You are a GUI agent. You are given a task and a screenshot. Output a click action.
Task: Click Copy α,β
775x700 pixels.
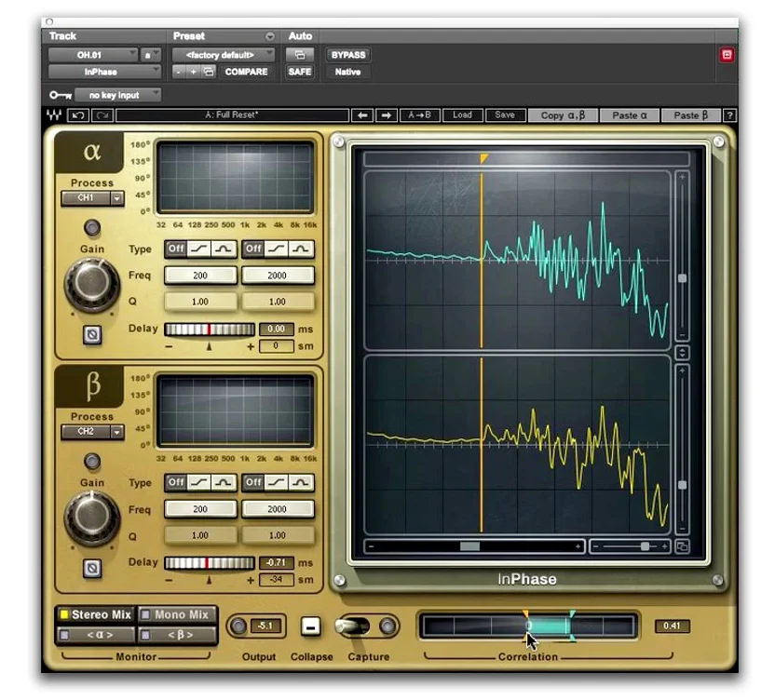tap(563, 115)
